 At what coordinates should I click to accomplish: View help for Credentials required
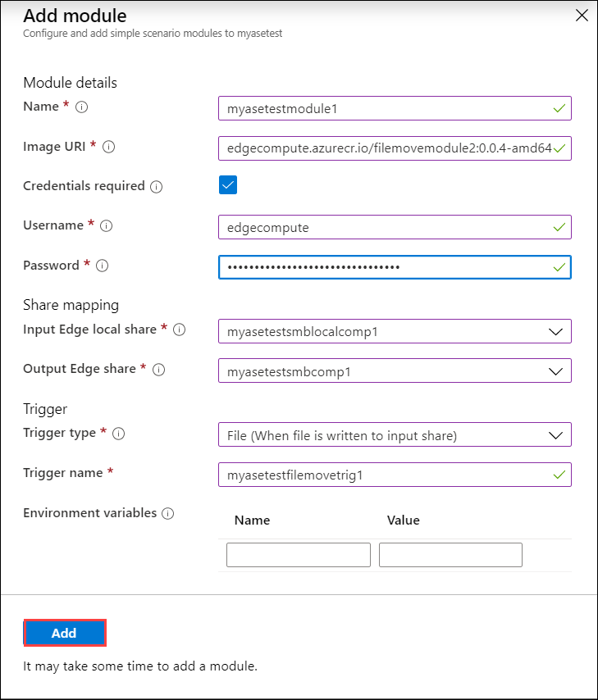pyautogui.click(x=157, y=186)
